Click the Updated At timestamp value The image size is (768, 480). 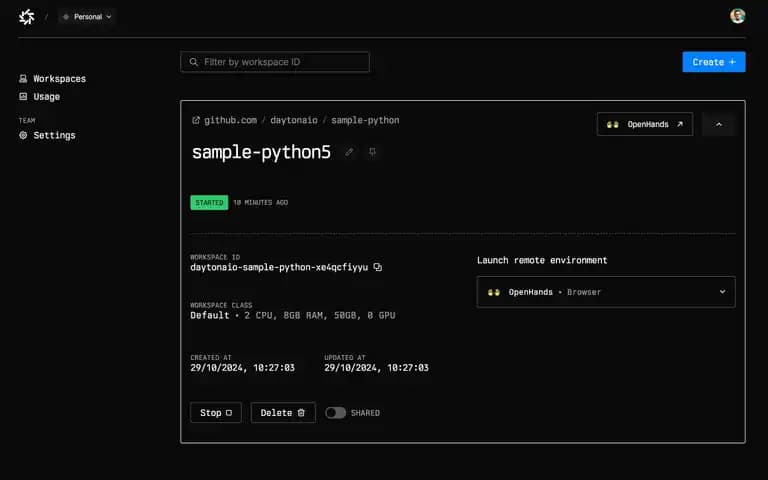pyautogui.click(x=376, y=368)
